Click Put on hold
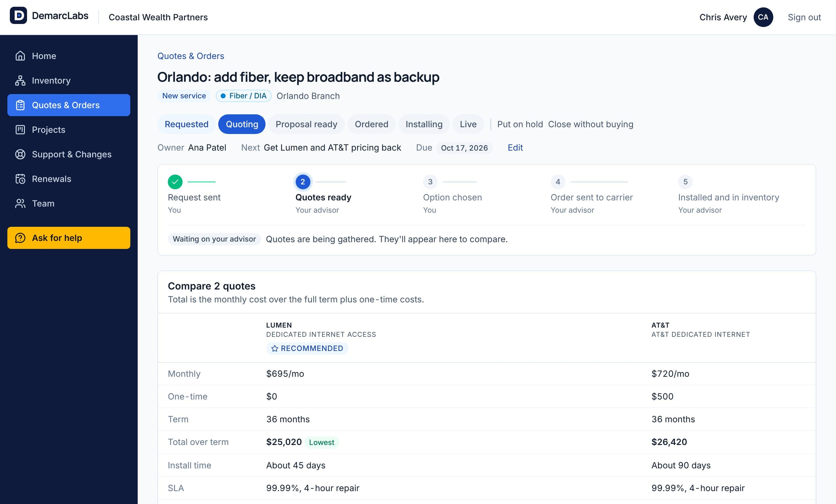836x504 pixels. (x=520, y=124)
